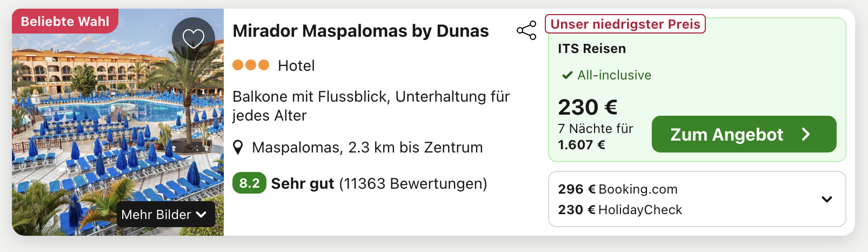This screenshot has width=868, height=252.
Task: Open the Mirador Maspalomas by Dunas title
Action: 360,31
